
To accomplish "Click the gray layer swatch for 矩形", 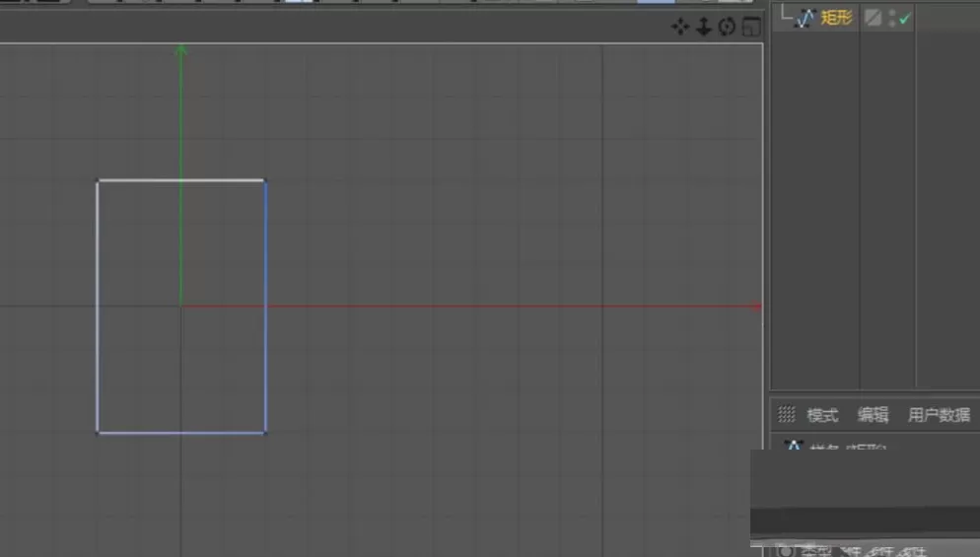I will click(x=874, y=18).
